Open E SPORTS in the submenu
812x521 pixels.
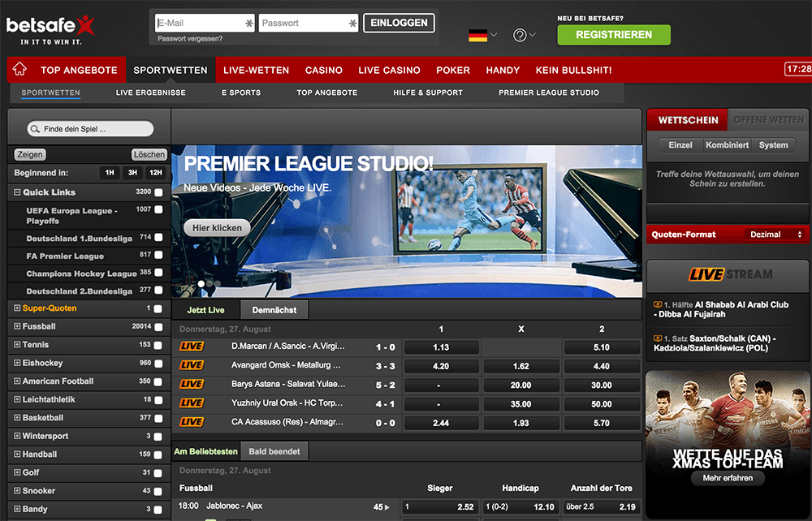pos(241,93)
